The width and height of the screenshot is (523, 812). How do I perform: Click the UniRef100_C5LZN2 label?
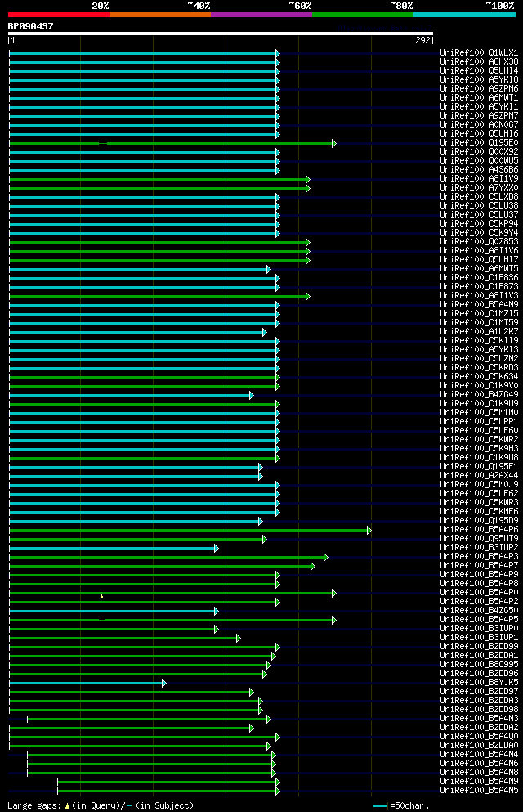[x=479, y=359]
